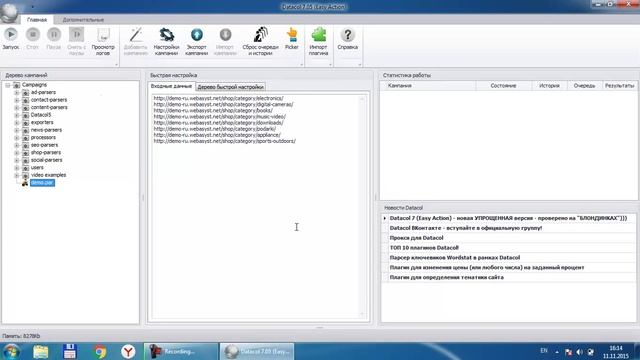Image resolution: width=640 pixels, height=360 pixels.
Task: Click Импорт плагина puzzle icon
Action: (318, 35)
